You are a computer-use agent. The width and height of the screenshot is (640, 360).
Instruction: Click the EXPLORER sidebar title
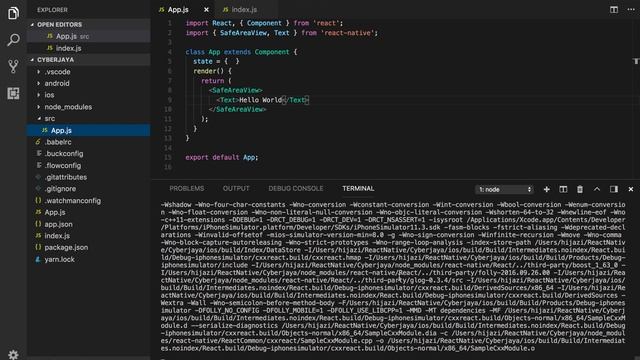tap(52, 10)
